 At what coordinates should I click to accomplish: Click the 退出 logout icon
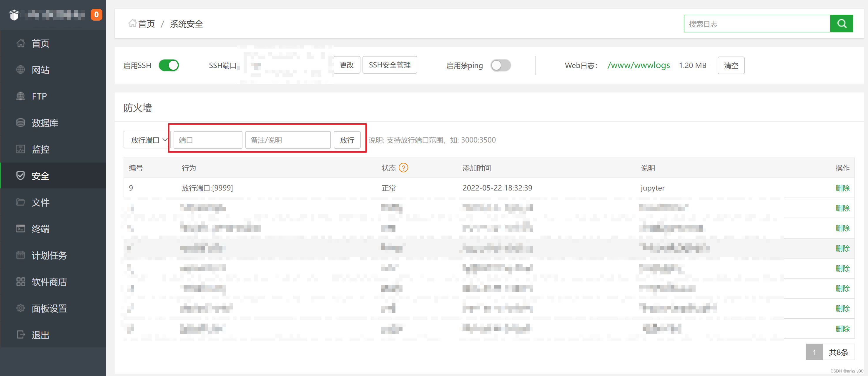tap(21, 335)
